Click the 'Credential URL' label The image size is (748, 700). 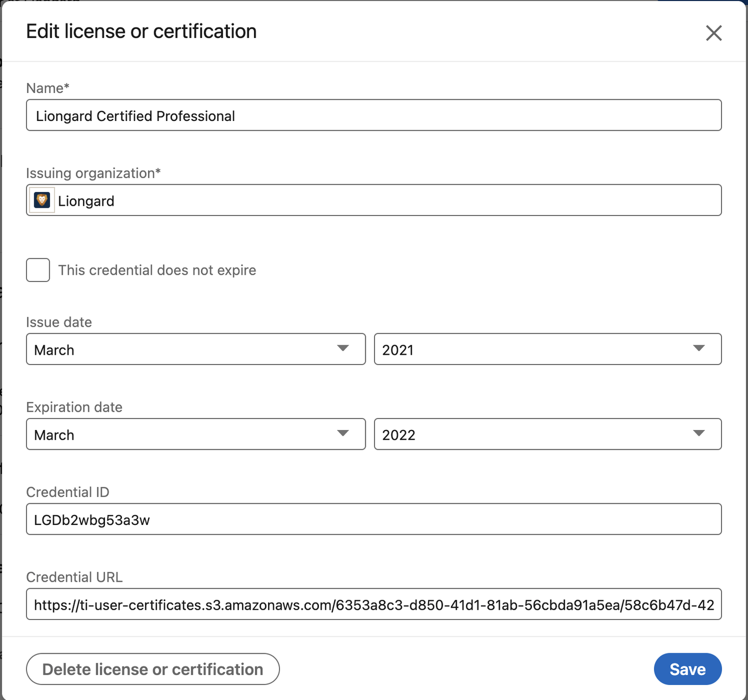pos(74,577)
